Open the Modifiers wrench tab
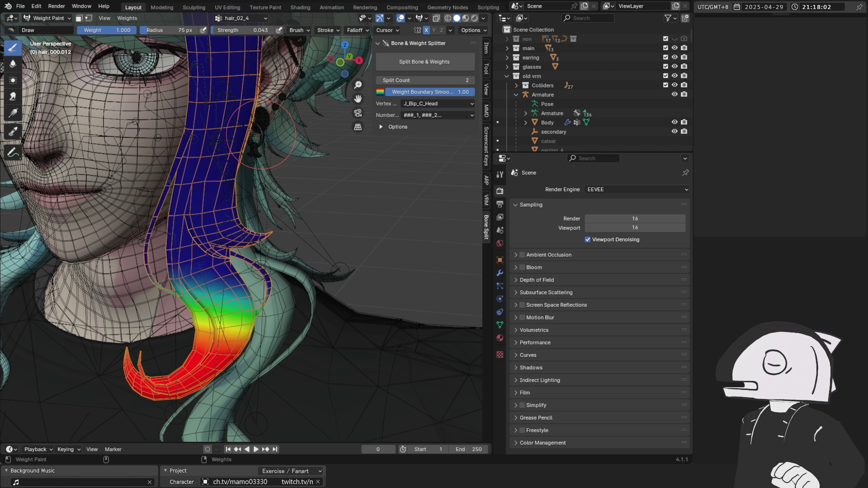 500,273
